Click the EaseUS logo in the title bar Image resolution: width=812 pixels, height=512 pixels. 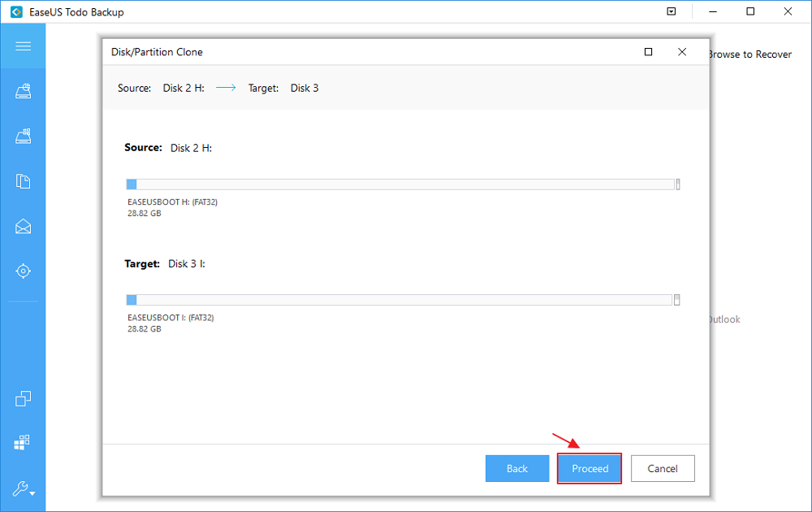coord(16,11)
